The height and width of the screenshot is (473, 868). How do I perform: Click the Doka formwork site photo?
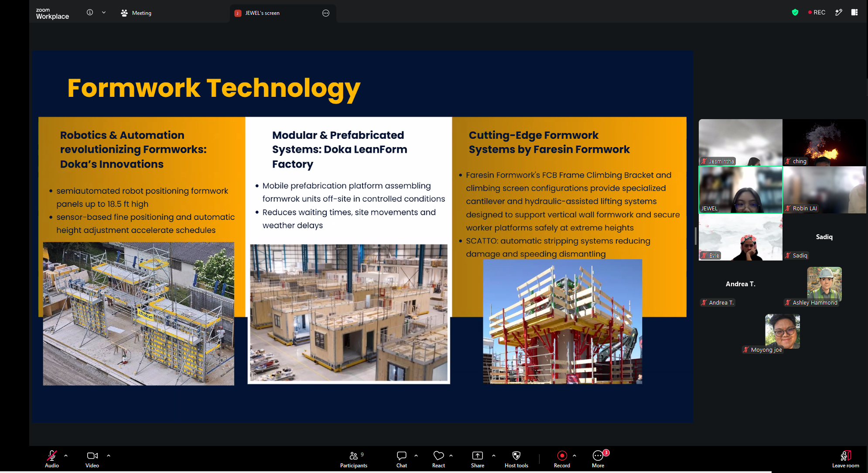(138, 314)
